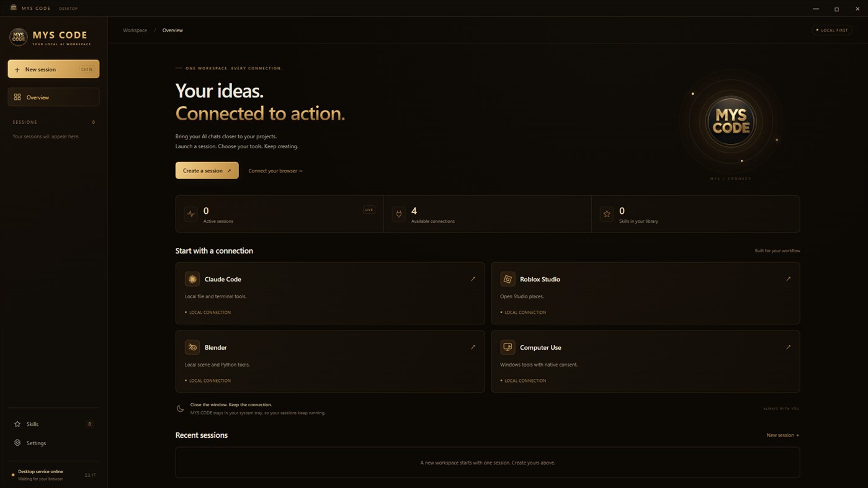Click the Blender icon
Image resolution: width=868 pixels, height=488 pixels.
tap(192, 347)
